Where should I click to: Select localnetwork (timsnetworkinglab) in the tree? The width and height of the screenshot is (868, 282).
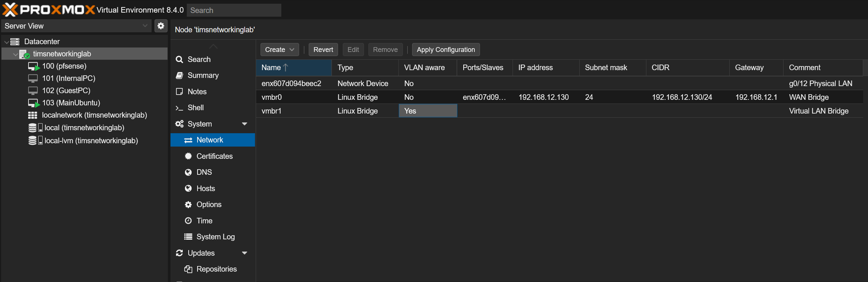pos(85,115)
